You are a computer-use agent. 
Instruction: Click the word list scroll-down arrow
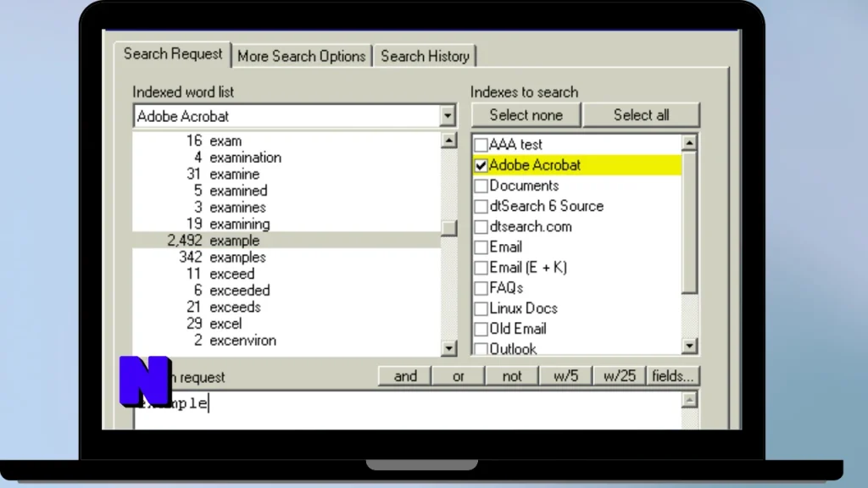pos(449,347)
